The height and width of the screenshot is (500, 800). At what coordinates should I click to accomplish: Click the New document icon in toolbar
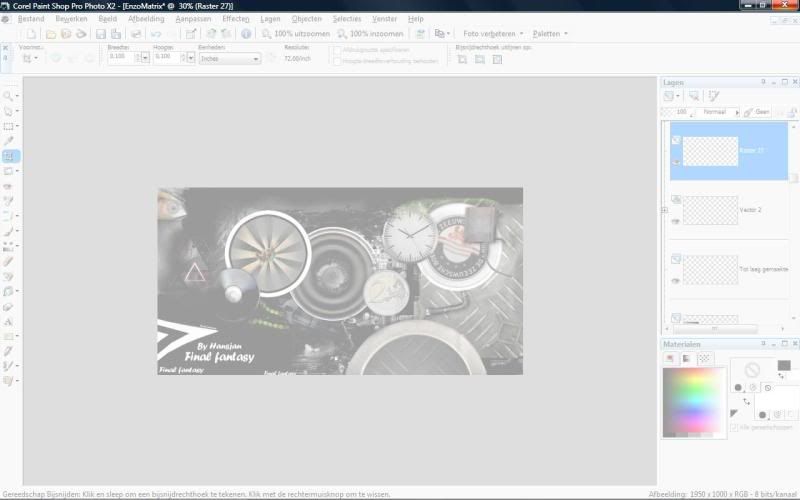click(31, 34)
